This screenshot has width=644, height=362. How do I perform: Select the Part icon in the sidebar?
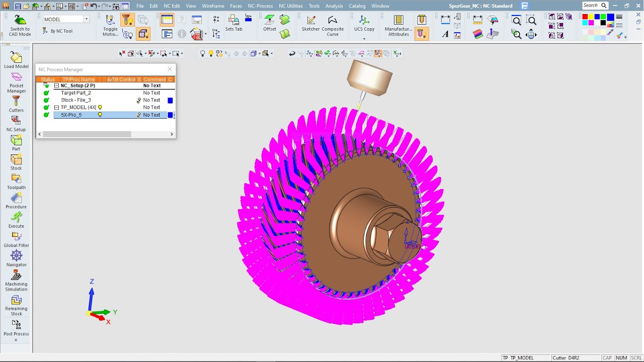coord(16,140)
